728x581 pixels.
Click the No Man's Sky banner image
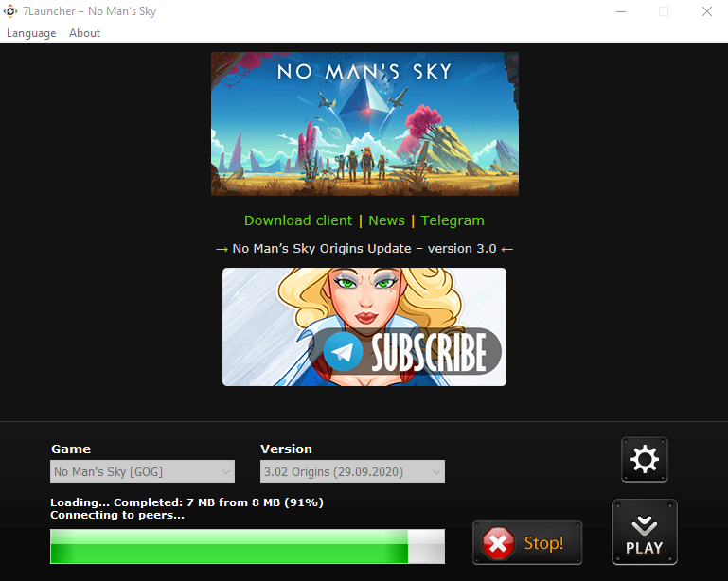click(x=364, y=123)
